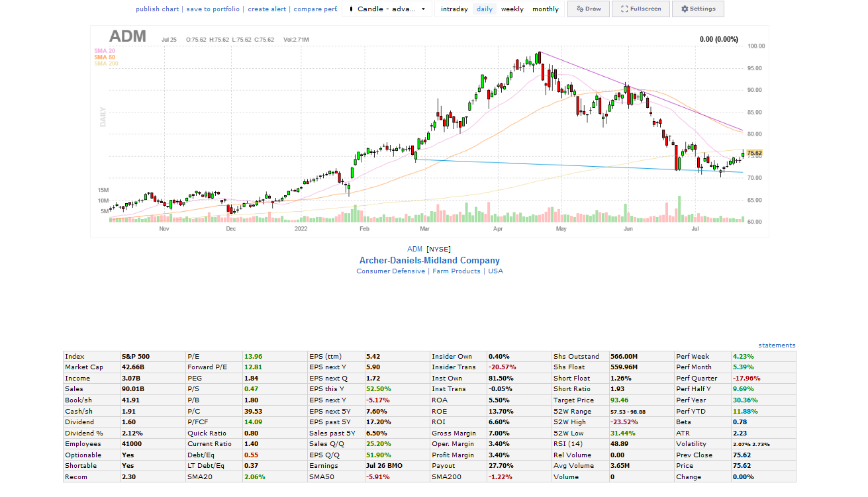Click compare perf. link

click(315, 9)
